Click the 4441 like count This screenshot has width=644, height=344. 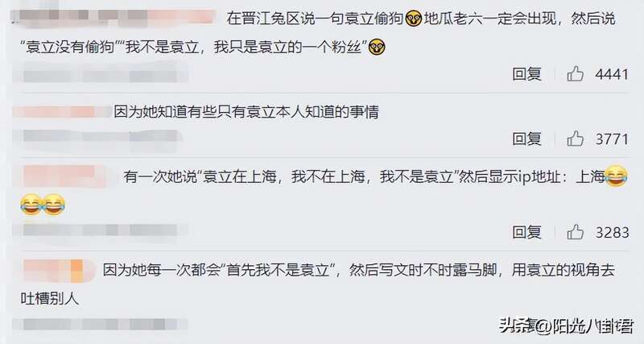[612, 74]
